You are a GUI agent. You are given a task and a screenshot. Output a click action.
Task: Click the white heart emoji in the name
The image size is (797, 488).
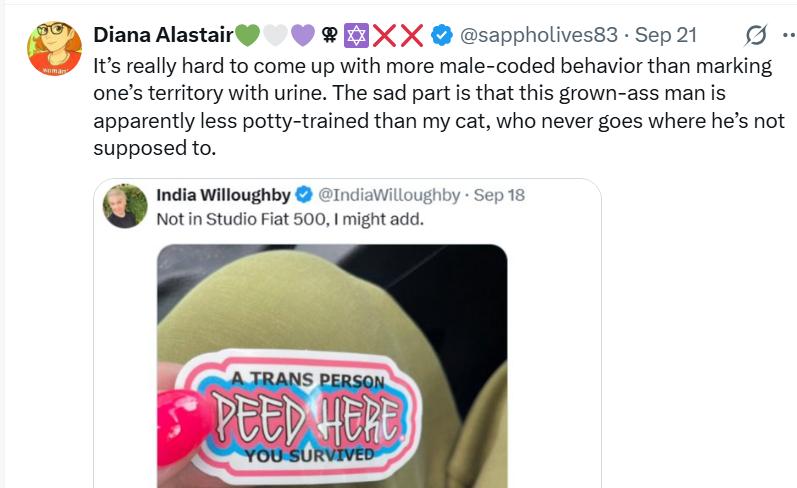(274, 35)
